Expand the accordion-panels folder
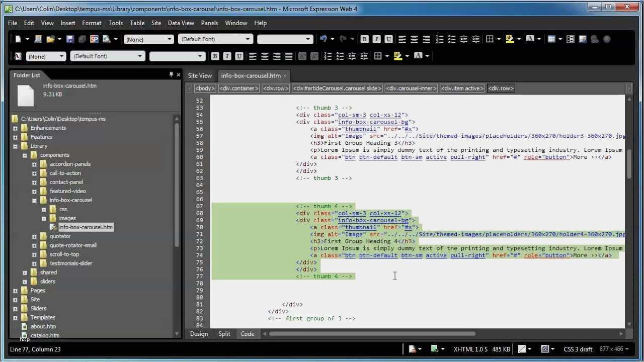This screenshot has height=362, width=644. click(x=34, y=164)
